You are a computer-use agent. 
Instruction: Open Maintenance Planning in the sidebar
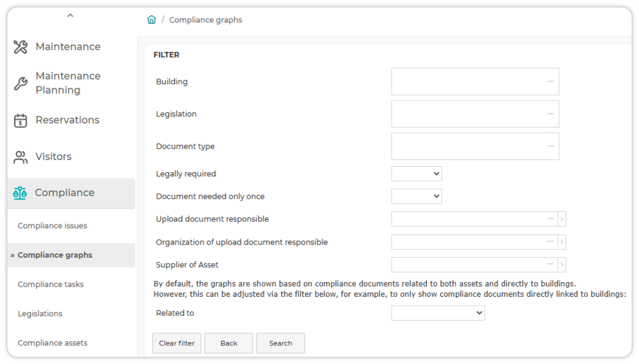click(68, 83)
